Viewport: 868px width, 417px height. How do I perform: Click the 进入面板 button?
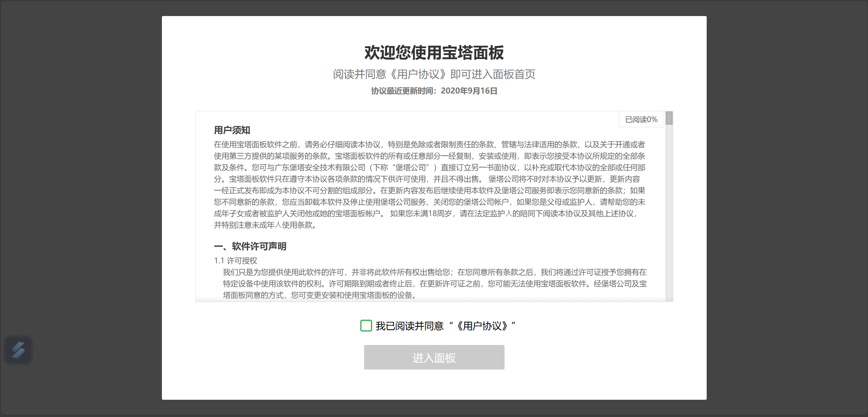tap(434, 357)
